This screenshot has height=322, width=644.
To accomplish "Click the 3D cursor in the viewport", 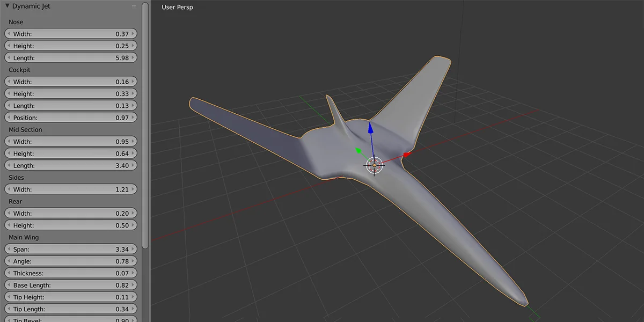I will (x=374, y=165).
